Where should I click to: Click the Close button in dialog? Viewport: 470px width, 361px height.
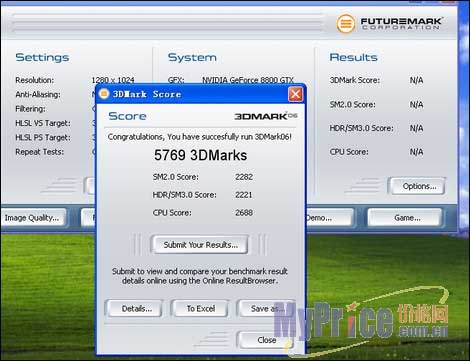click(266, 340)
